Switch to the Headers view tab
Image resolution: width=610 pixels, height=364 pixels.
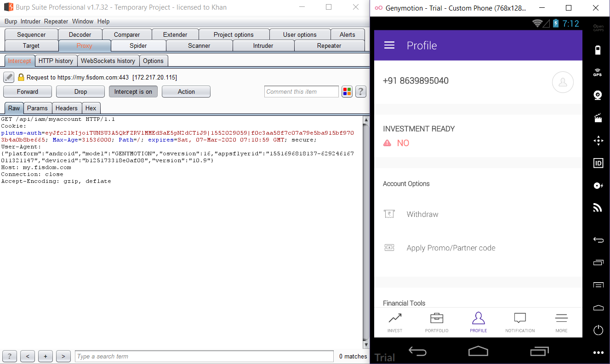67,108
